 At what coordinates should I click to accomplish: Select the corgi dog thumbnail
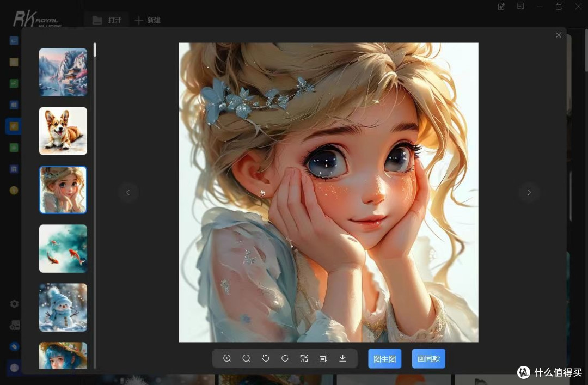click(x=63, y=131)
